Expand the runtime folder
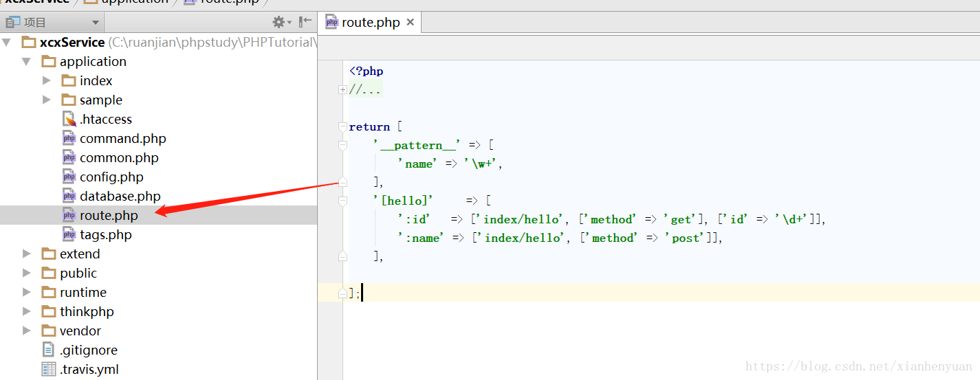 (26, 292)
